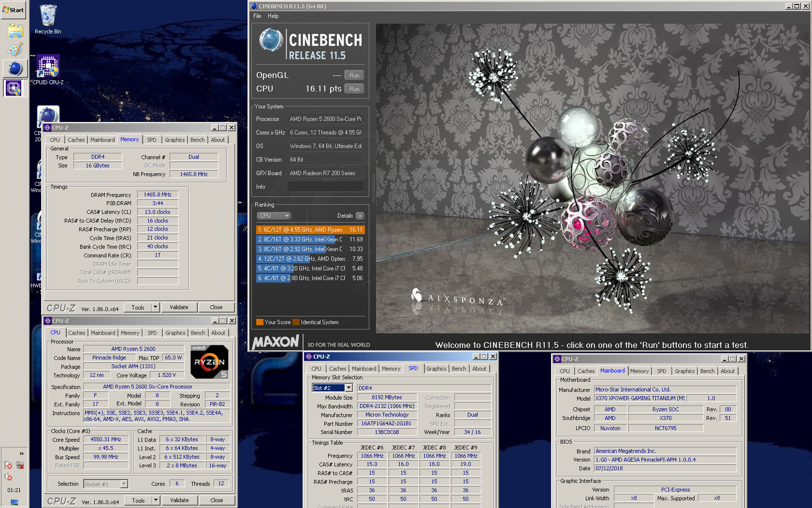Select ranking entry 8C/16T @ 3.33 GHz Intel Xeon

(x=310, y=239)
